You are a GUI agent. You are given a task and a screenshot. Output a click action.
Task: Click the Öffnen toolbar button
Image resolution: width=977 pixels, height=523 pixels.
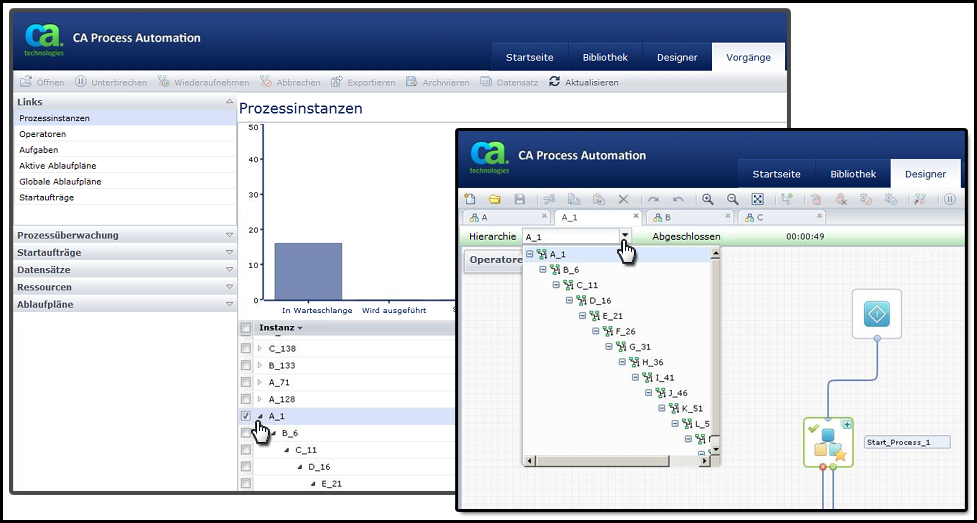pos(42,82)
